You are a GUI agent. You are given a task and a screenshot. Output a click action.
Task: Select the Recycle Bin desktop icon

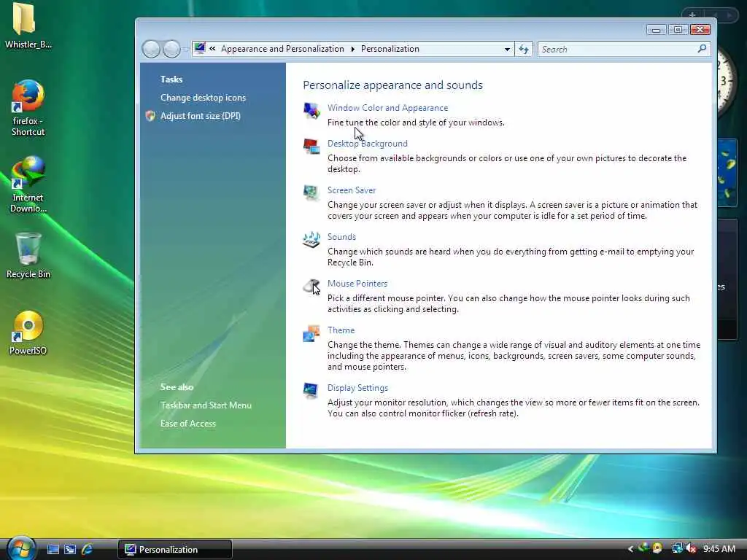pos(28,255)
